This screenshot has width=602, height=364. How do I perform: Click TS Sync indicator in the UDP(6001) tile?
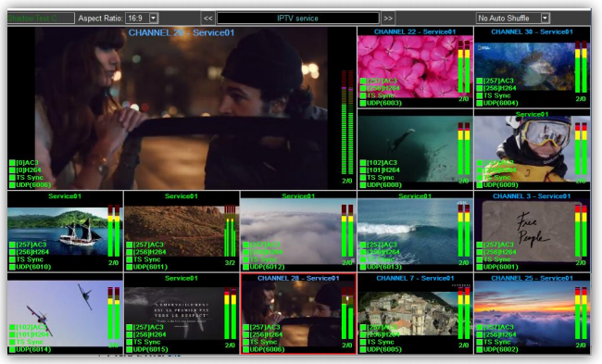(479, 259)
